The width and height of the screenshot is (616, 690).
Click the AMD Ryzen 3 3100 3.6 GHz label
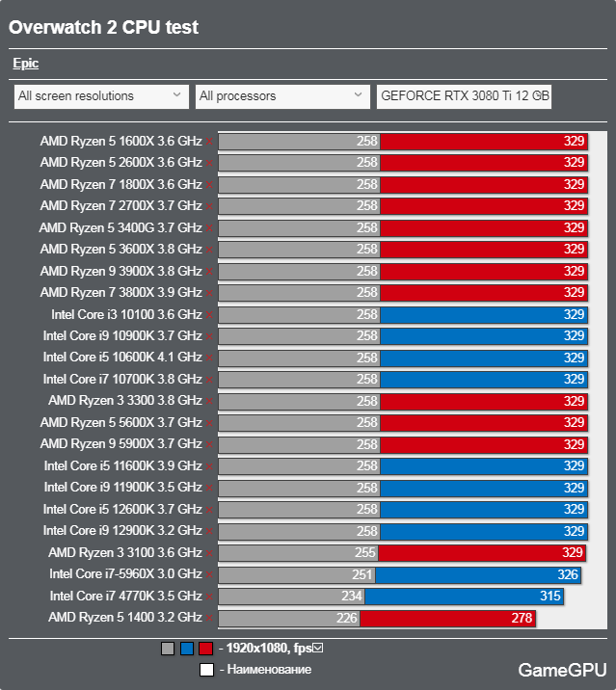[x=125, y=552]
